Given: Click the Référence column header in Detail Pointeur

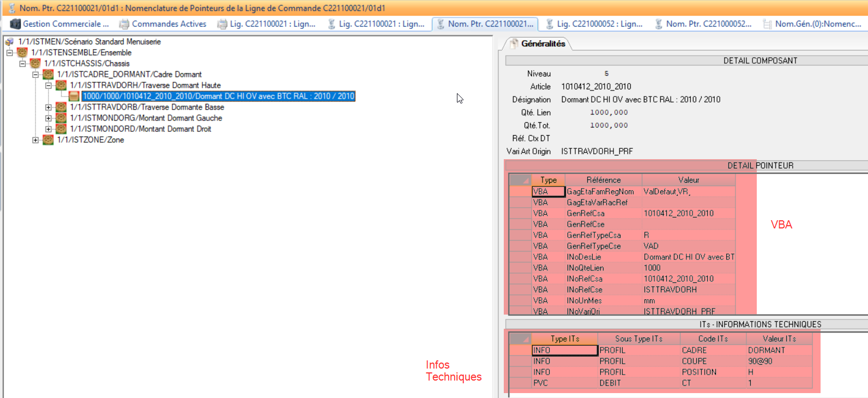Looking at the screenshot, I should coord(603,180).
